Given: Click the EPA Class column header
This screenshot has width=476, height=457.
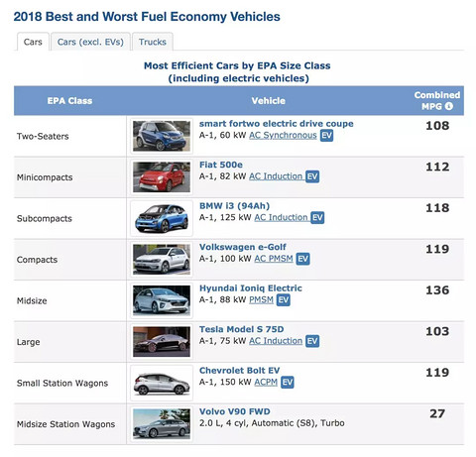Looking at the screenshot, I should point(69,101).
